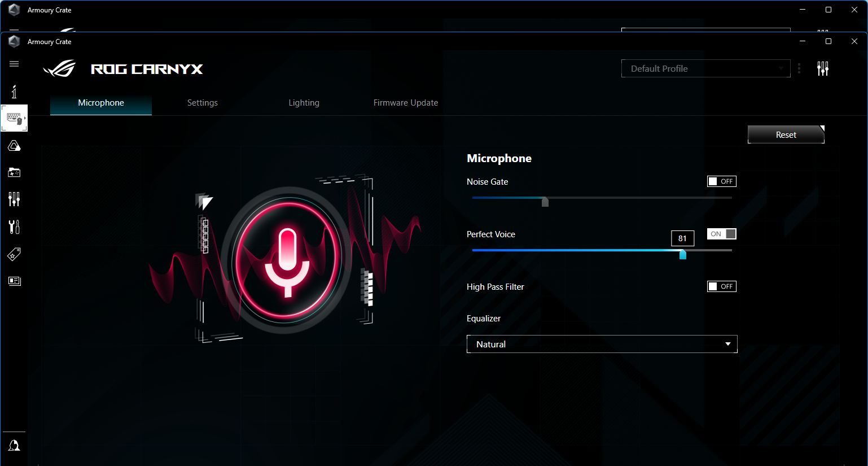Open the Firmware Update tab
The width and height of the screenshot is (868, 466).
point(406,103)
